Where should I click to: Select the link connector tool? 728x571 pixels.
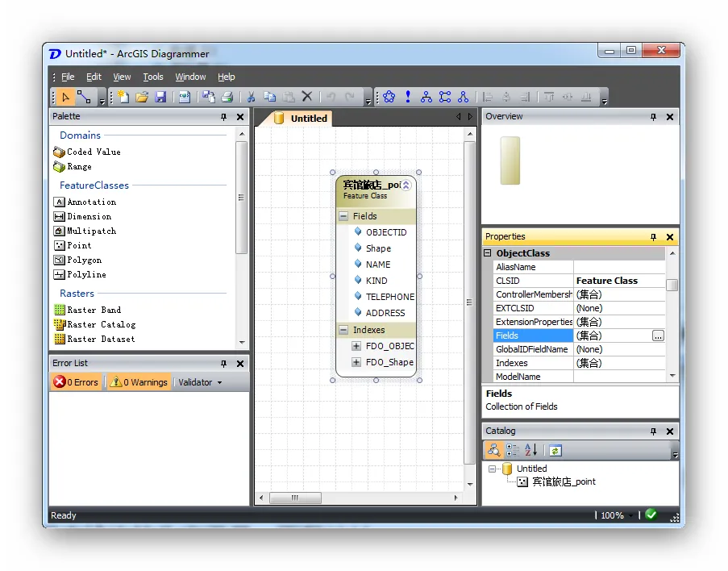(x=85, y=98)
